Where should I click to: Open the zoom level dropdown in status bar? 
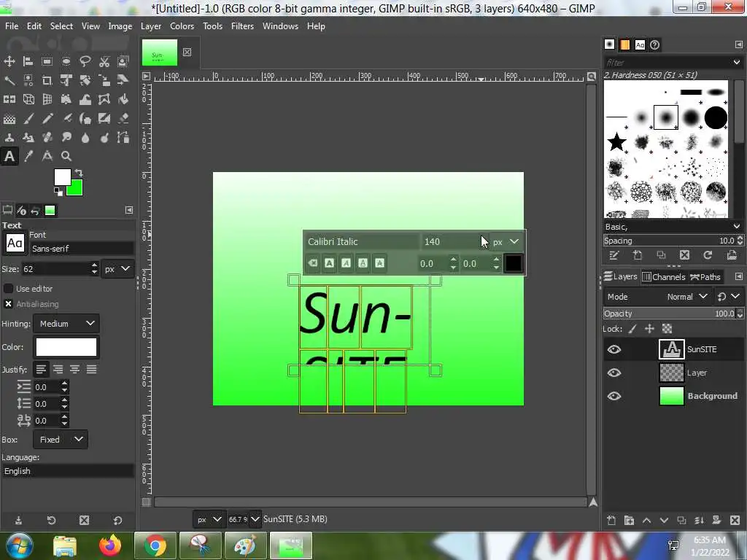tap(255, 519)
